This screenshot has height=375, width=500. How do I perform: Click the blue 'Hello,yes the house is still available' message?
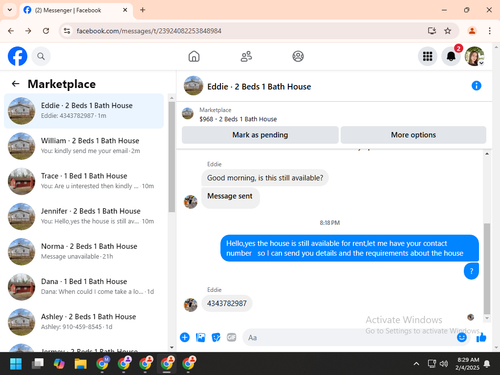click(349, 248)
